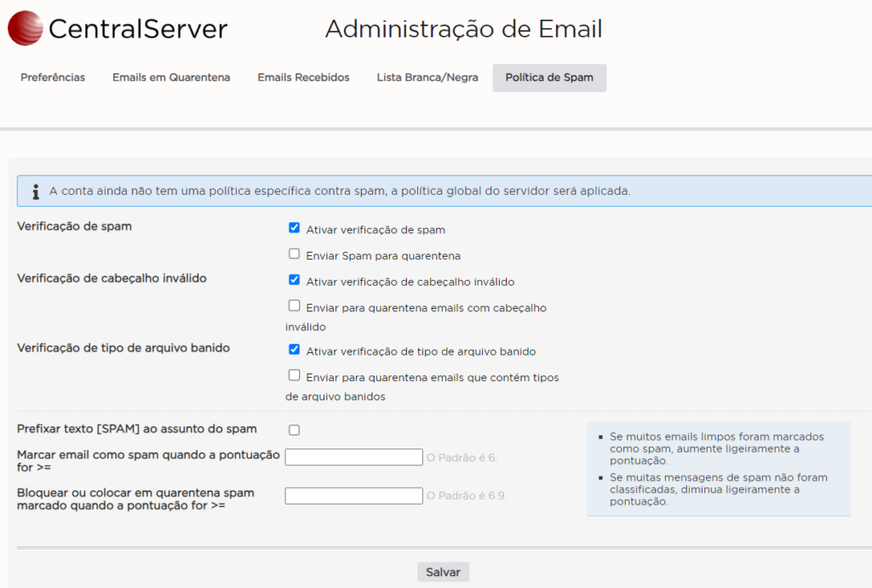Disable the Ativar verificação de spam checkbox
This screenshot has width=872, height=588.
295,228
